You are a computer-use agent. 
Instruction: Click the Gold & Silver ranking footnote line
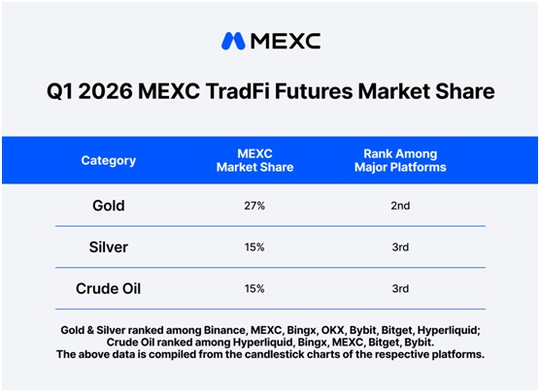[x=271, y=331]
